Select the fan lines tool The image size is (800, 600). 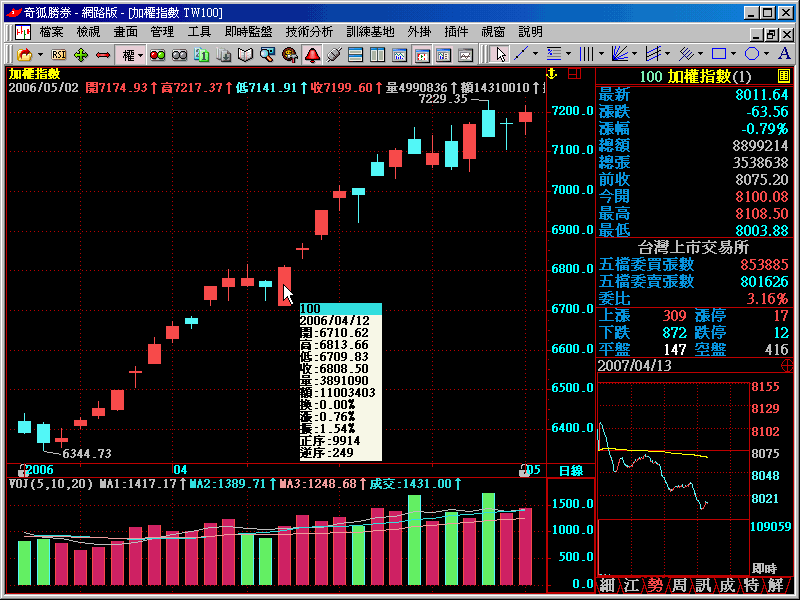(x=620, y=54)
